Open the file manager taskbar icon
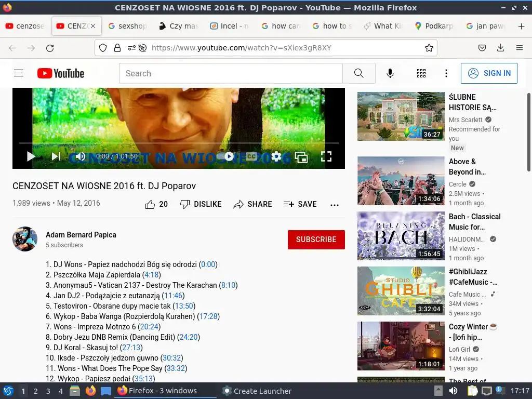This screenshot has height=399, width=532. 75,391
